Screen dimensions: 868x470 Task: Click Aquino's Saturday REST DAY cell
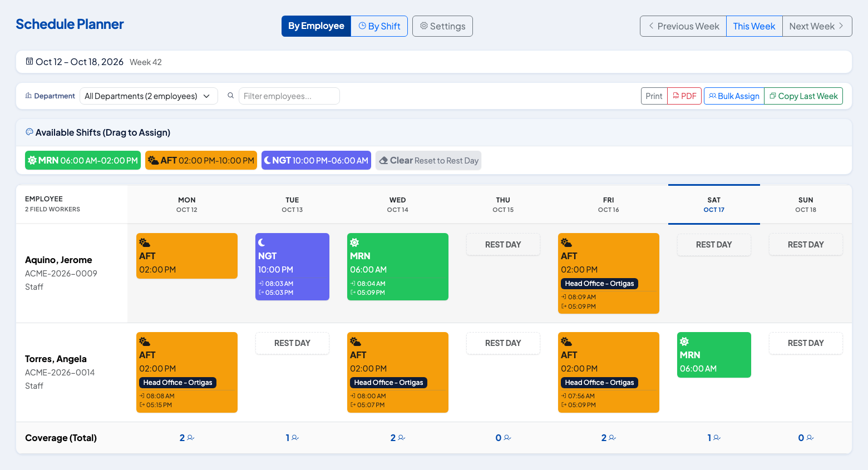pyautogui.click(x=714, y=245)
